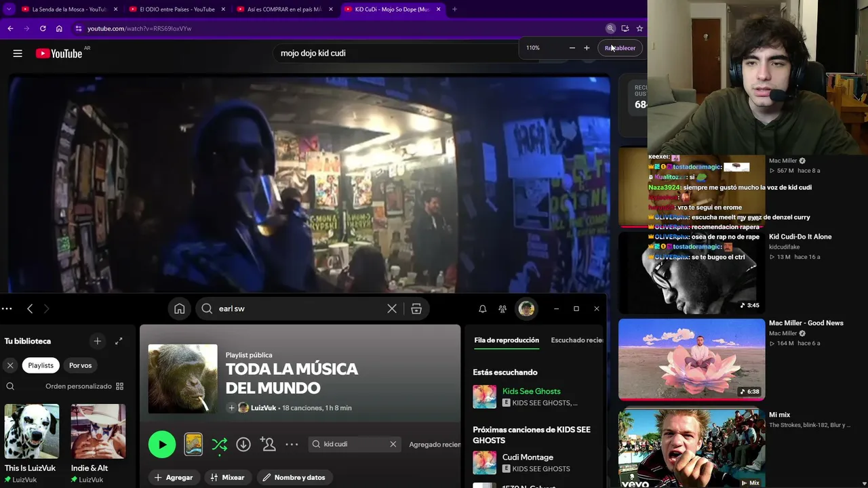The image size is (868, 488).
Task: Open more options for the playlist
Action: pyautogui.click(x=292, y=445)
